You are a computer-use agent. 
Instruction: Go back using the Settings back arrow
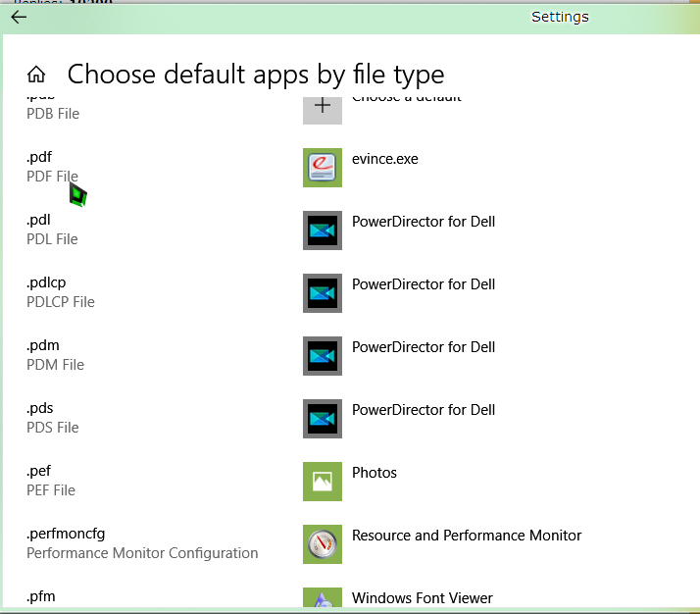pyautogui.click(x=18, y=17)
